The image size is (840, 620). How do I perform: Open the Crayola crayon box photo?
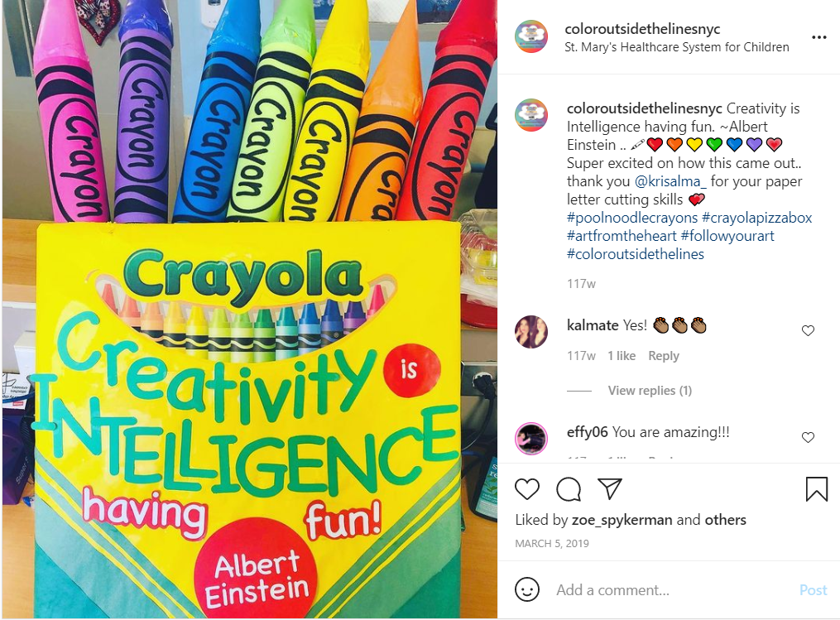tap(250, 309)
